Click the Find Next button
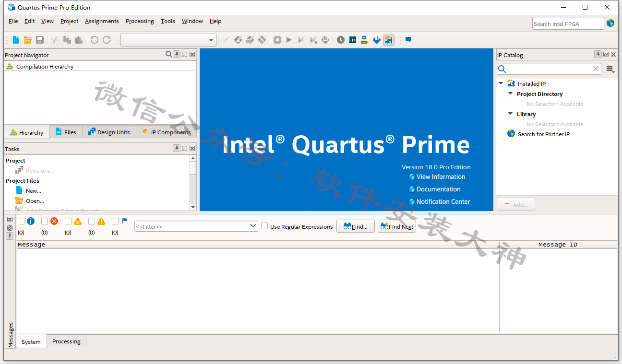The width and height of the screenshot is (622, 364). pos(397,226)
